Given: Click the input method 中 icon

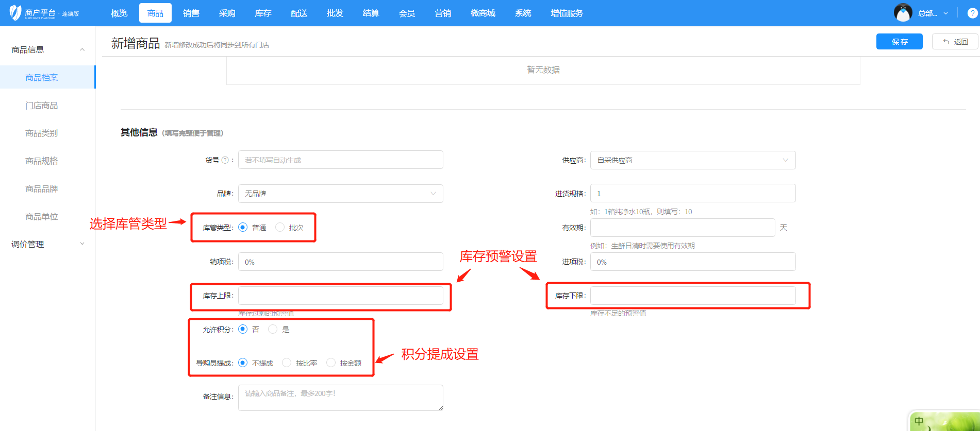Looking at the screenshot, I should (x=919, y=421).
